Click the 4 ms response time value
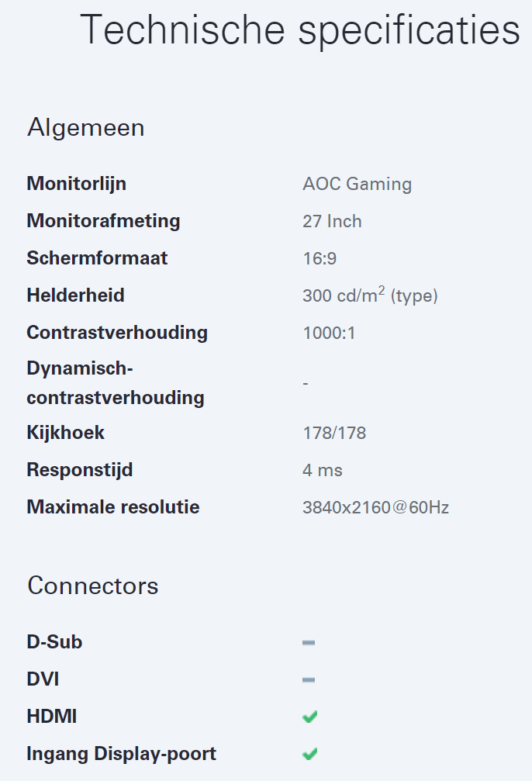Screen dimensions: 532x781 [x=322, y=470]
